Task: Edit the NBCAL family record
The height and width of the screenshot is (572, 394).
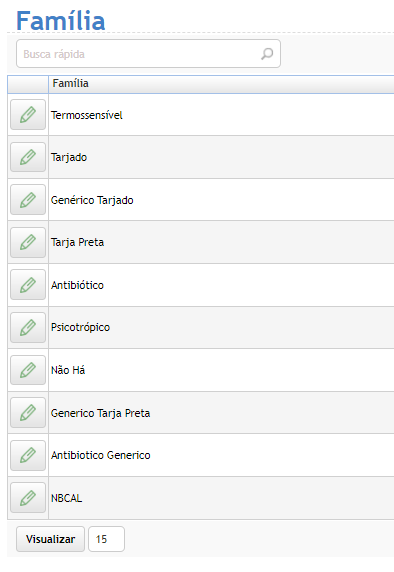Action: pyautogui.click(x=28, y=498)
